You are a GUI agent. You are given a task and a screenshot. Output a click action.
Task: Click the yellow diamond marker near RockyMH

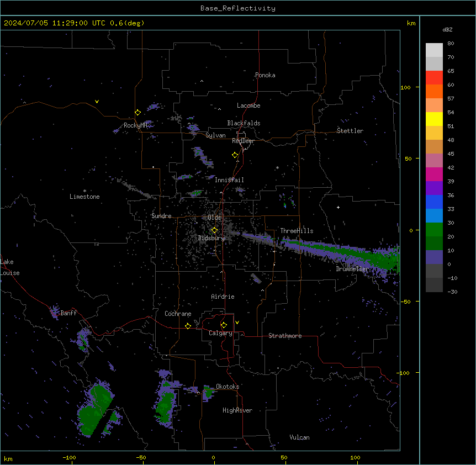pyautogui.click(x=138, y=113)
